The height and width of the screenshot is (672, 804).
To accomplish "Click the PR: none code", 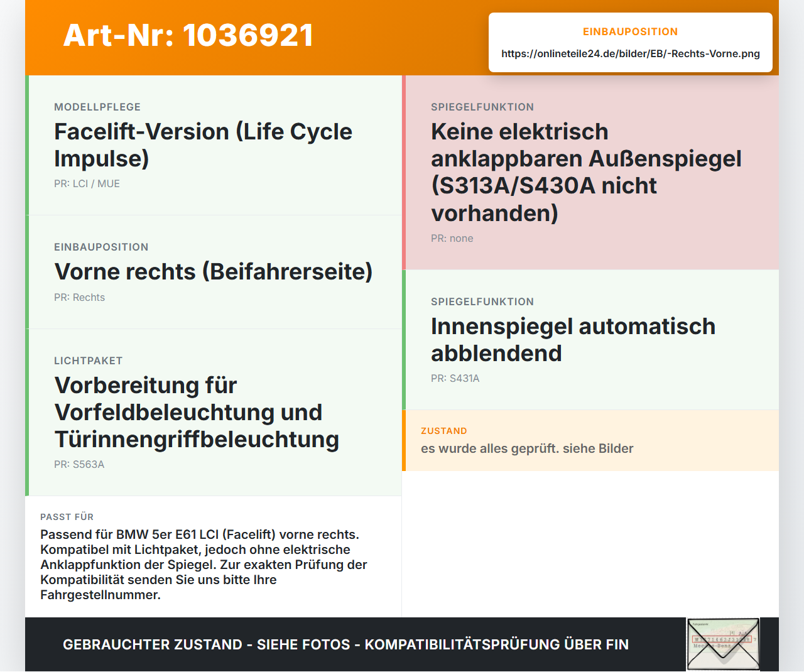I will (452, 238).
